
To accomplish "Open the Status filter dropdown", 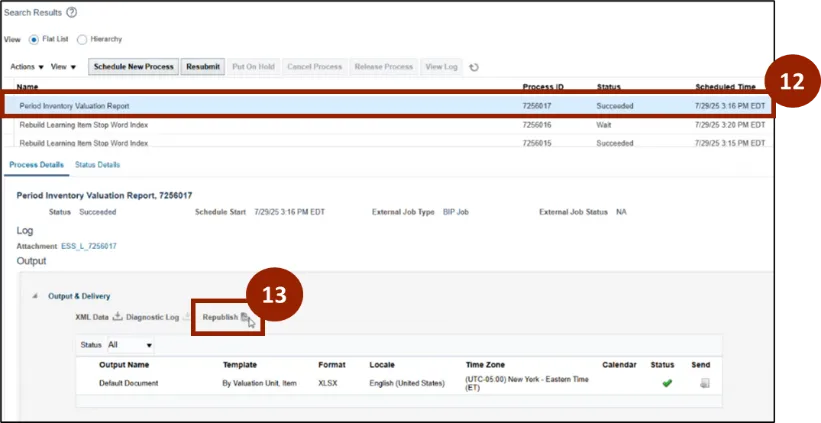I will pyautogui.click(x=149, y=345).
